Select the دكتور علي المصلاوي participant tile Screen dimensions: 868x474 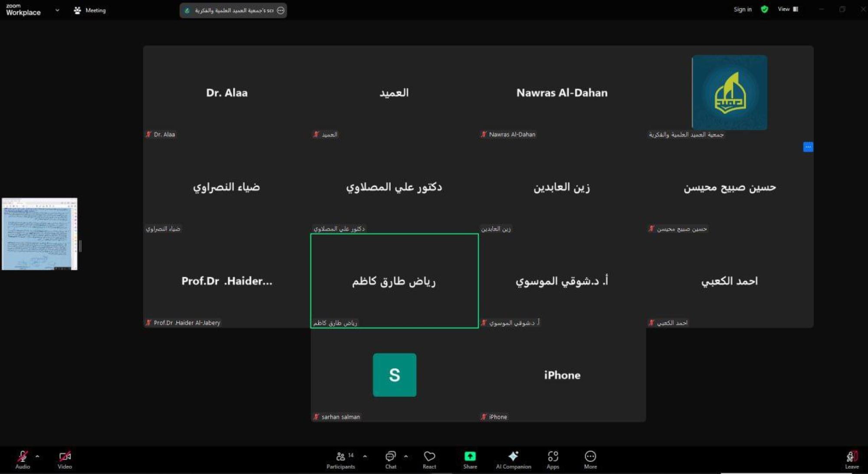click(395, 186)
